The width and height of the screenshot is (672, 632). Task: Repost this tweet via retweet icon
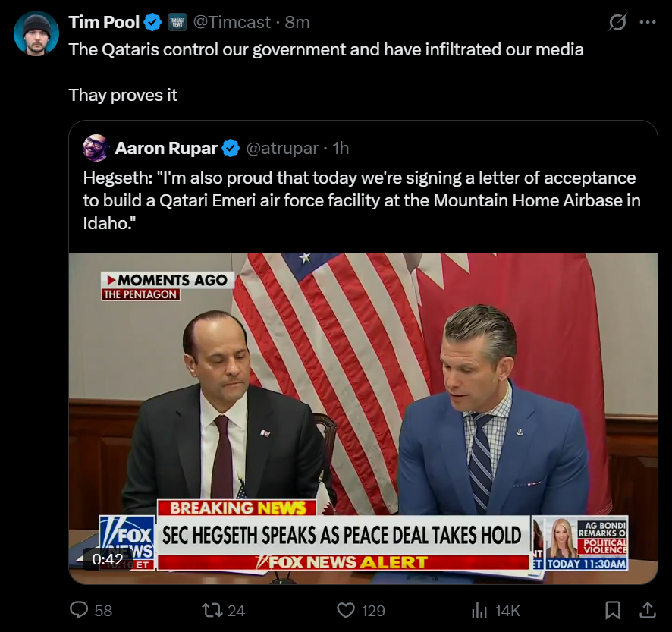[213, 610]
